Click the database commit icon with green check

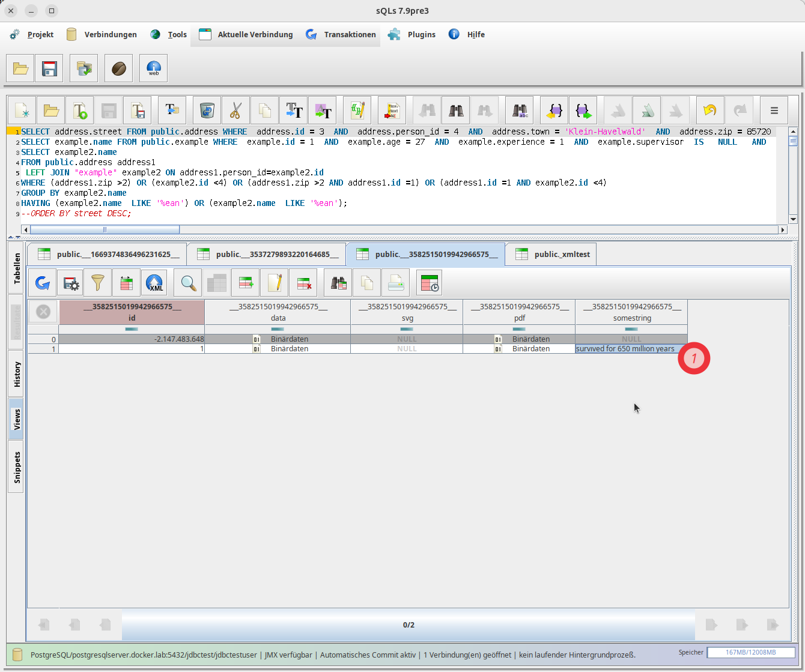[x=84, y=68]
